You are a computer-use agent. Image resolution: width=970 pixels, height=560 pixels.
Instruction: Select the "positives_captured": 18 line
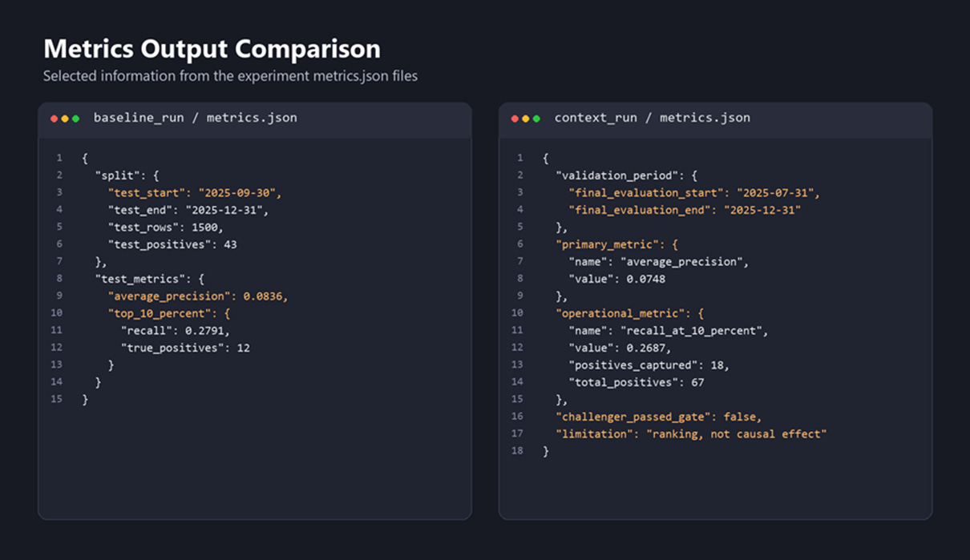649,365
